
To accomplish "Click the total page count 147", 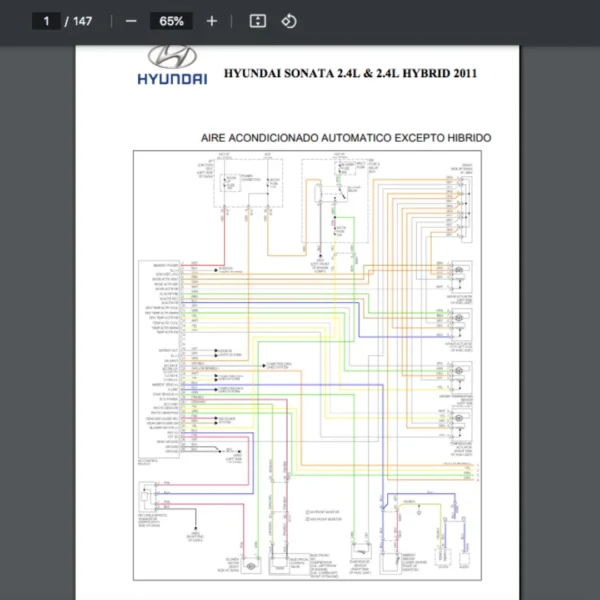I will point(82,21).
